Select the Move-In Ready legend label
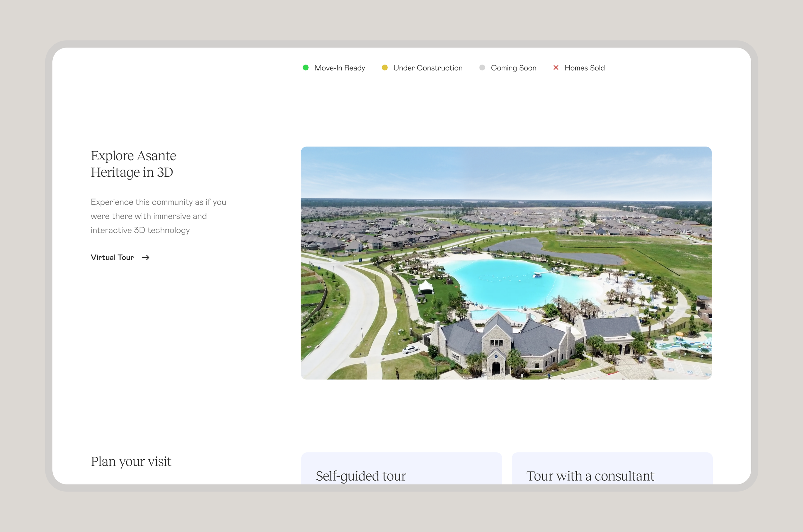 coord(339,68)
